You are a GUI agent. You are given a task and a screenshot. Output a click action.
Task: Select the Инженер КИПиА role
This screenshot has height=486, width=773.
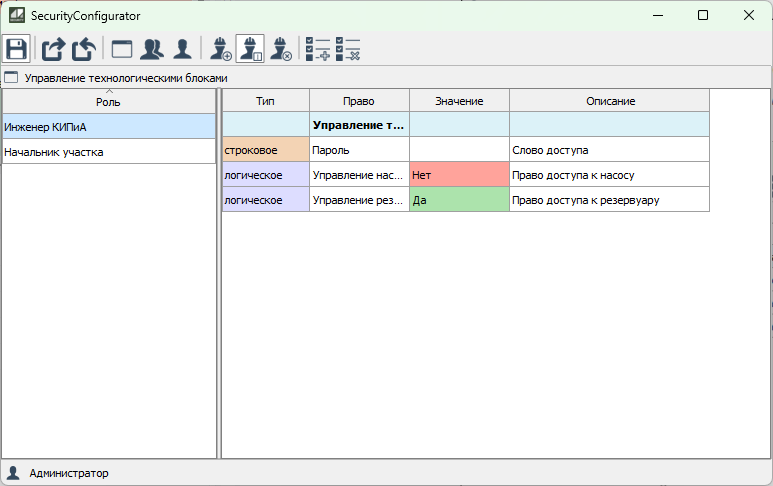pos(108,126)
